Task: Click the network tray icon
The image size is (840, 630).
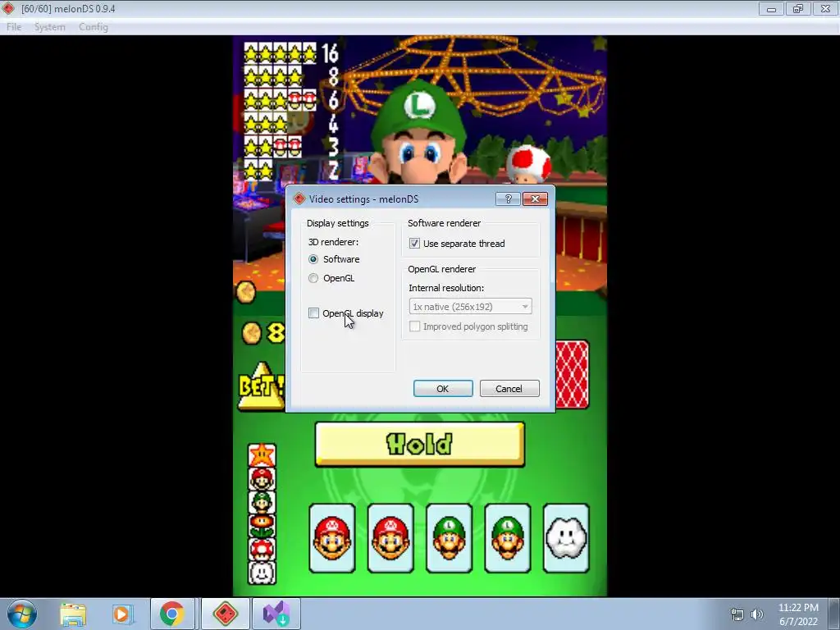Action: click(x=737, y=614)
